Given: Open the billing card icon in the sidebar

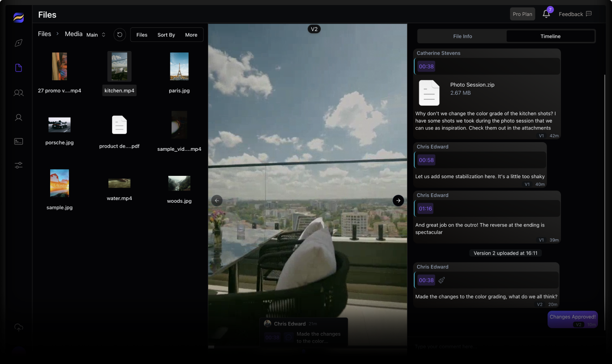Looking at the screenshot, I should (18, 141).
